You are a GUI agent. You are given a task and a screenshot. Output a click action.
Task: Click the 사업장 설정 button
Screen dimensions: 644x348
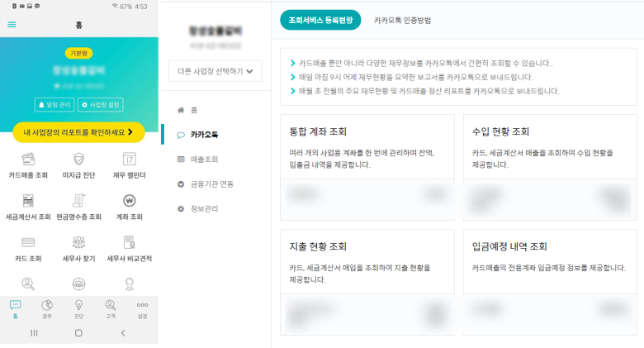100,105
